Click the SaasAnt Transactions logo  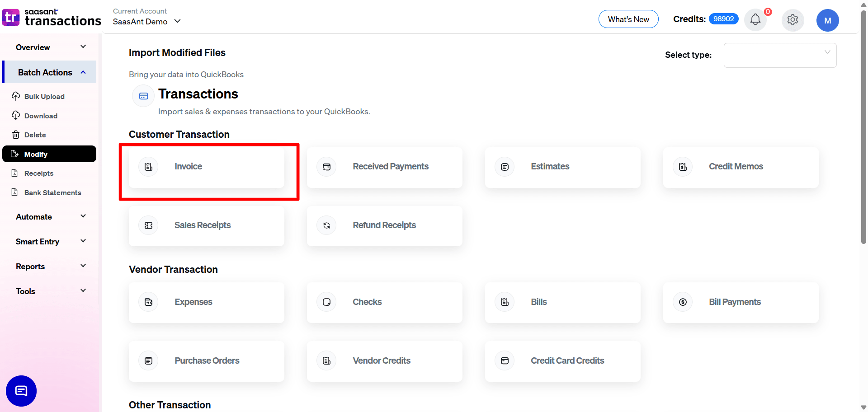click(51, 18)
